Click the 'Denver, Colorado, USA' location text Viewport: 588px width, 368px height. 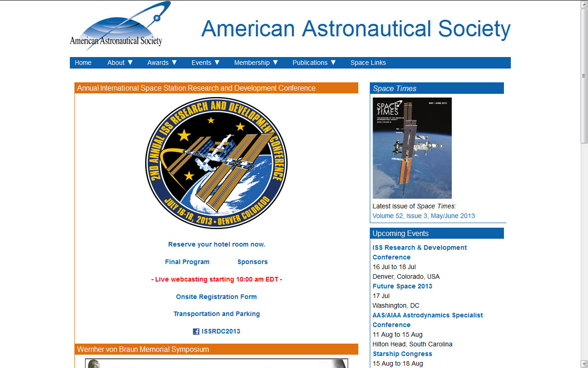pyautogui.click(x=406, y=276)
